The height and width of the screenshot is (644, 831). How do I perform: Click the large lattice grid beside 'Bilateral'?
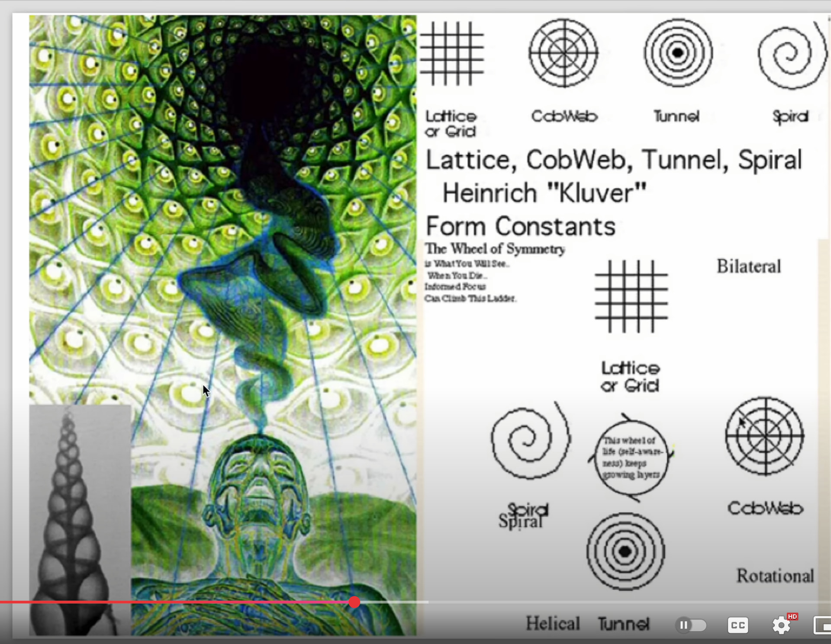coord(631,297)
